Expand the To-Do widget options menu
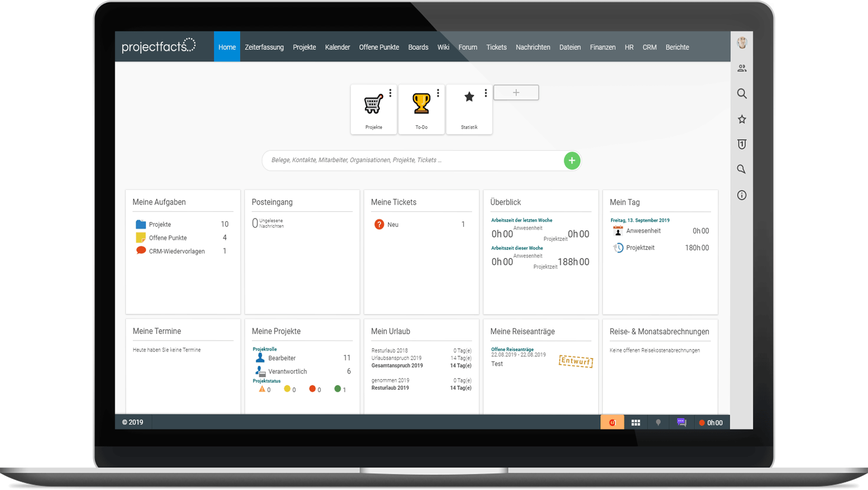Viewport: 868px width, 490px height. point(437,92)
